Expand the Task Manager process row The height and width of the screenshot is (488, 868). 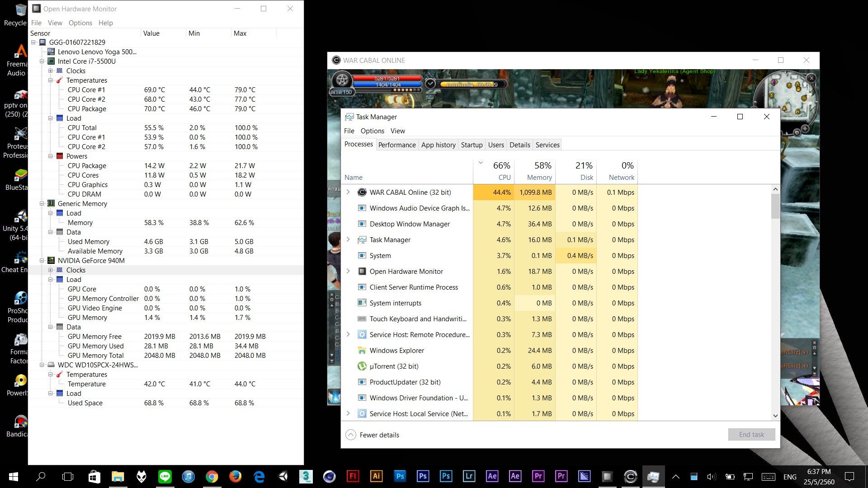click(348, 239)
